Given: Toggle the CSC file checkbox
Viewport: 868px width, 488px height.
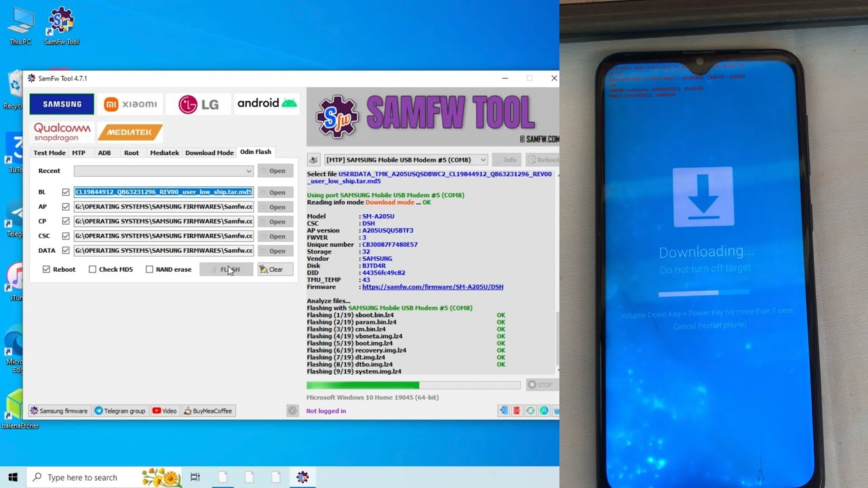Looking at the screenshot, I should point(66,236).
